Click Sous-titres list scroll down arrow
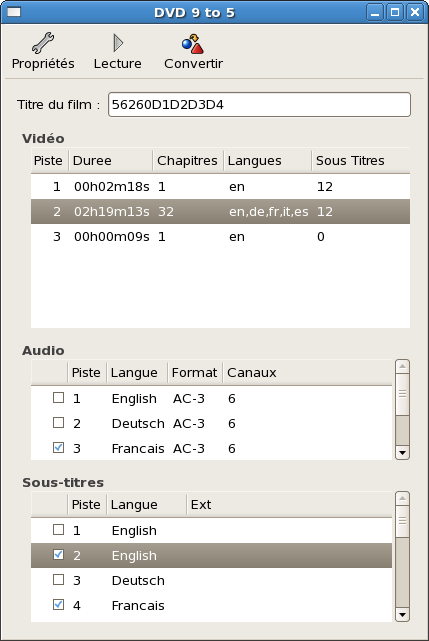The height and width of the screenshot is (641, 429). coord(402,614)
